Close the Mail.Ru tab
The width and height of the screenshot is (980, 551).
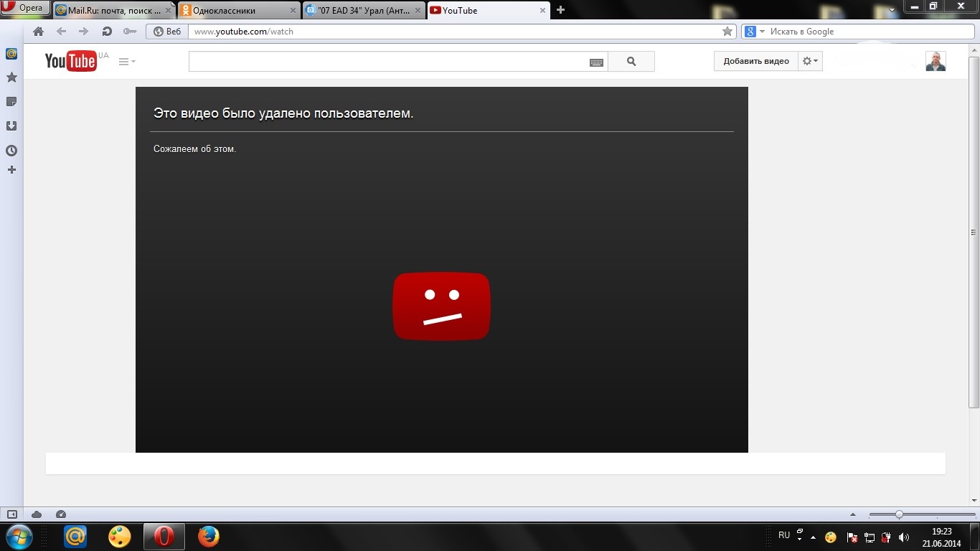click(169, 11)
